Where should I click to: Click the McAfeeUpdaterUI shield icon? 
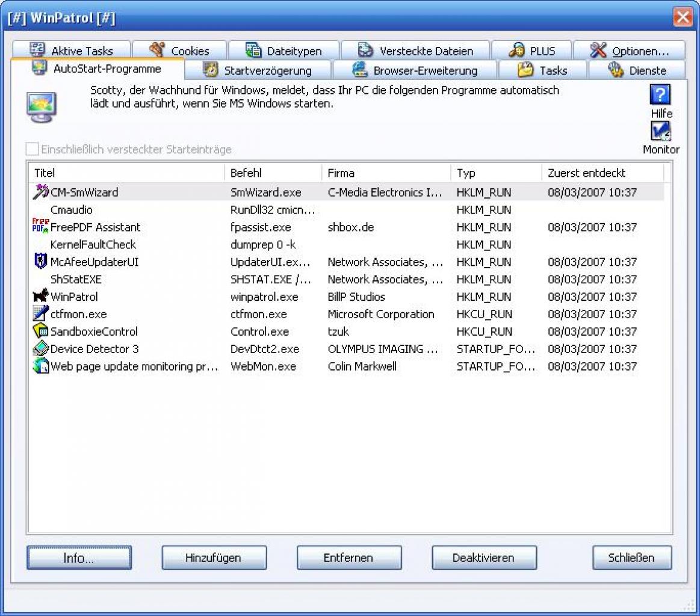point(40,261)
